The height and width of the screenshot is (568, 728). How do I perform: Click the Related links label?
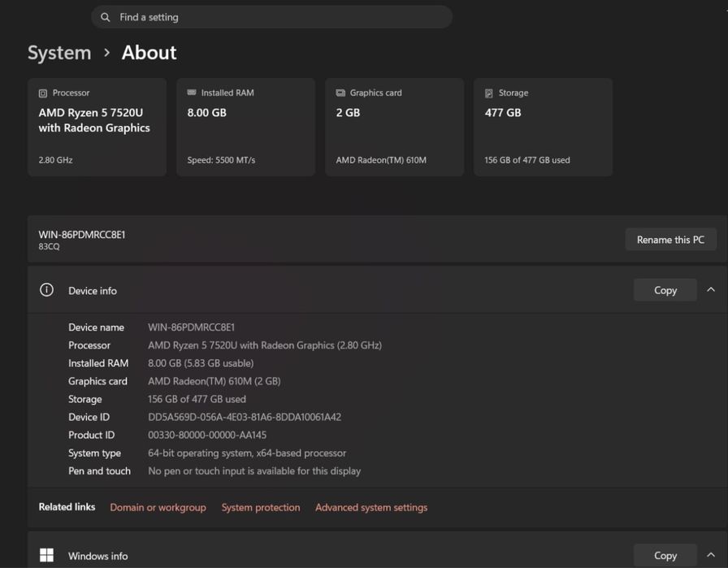pyautogui.click(x=67, y=507)
